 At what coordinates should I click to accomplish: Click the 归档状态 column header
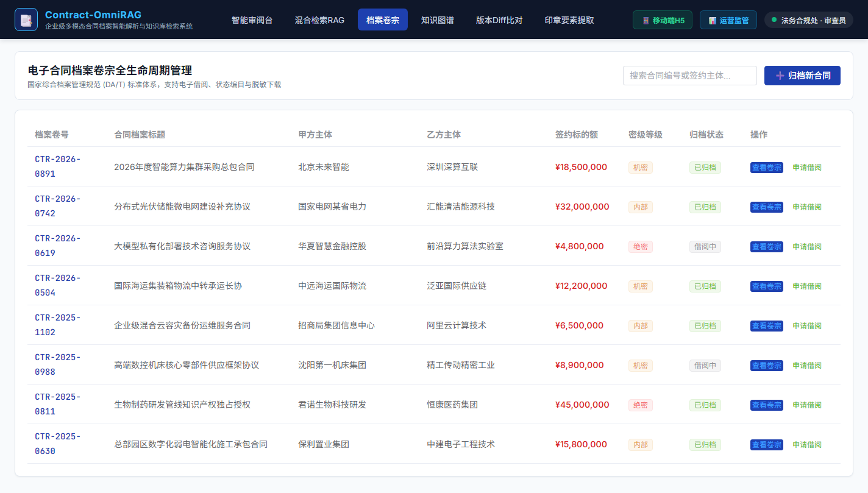[x=706, y=135]
